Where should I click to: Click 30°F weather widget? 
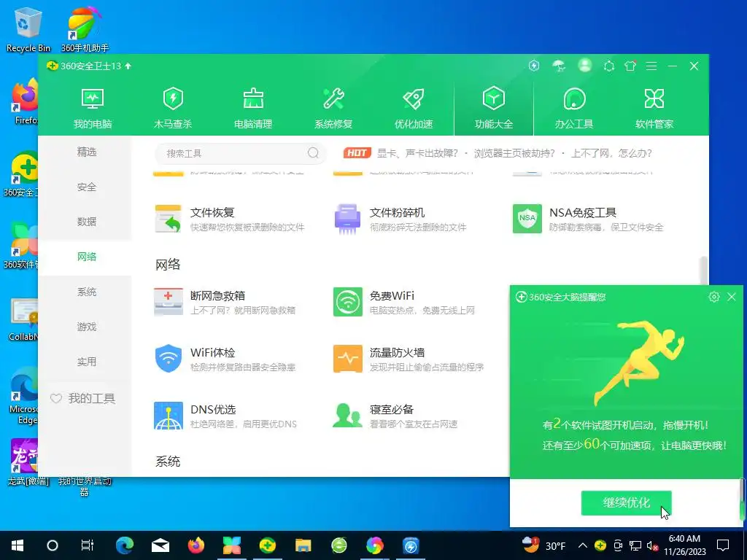coord(543,545)
